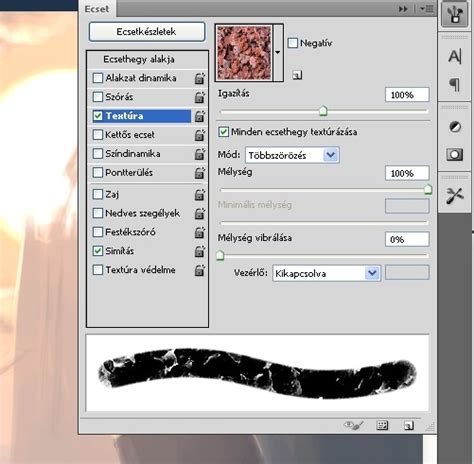Viewport: 474px width, 464px height.
Task: Uncheck the Textúra checkbox
Action: pyautogui.click(x=98, y=116)
